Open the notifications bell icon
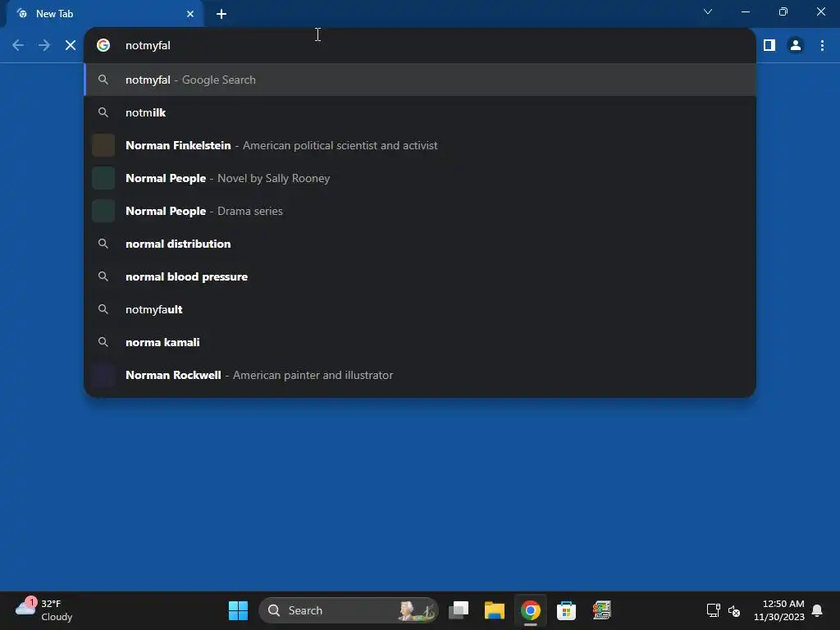This screenshot has height=630, width=840. click(817, 610)
